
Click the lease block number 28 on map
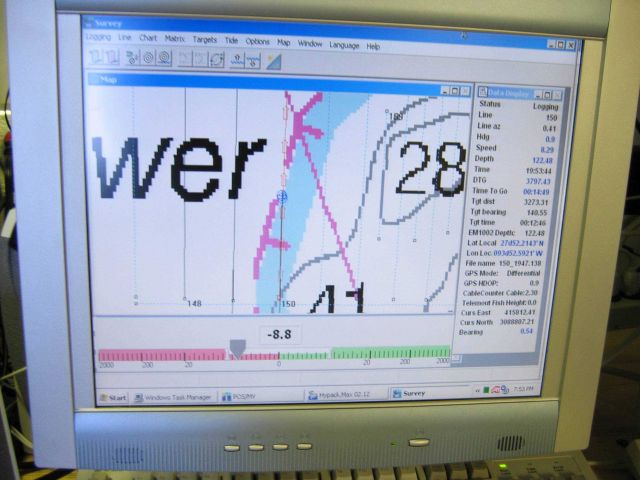point(430,168)
